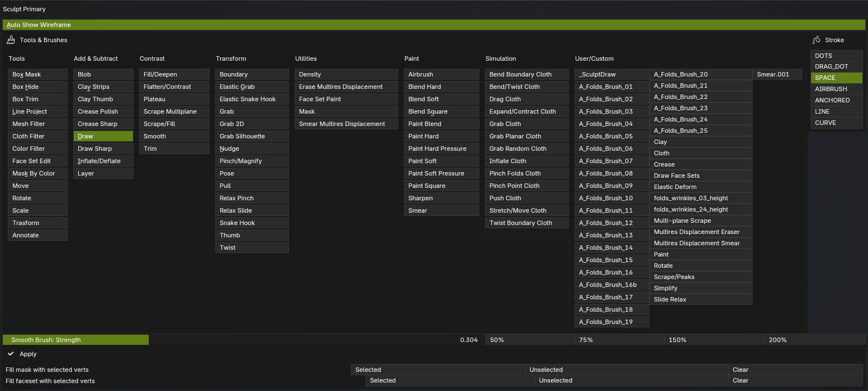
Task: Clear the faceset fill row
Action: pos(795,380)
